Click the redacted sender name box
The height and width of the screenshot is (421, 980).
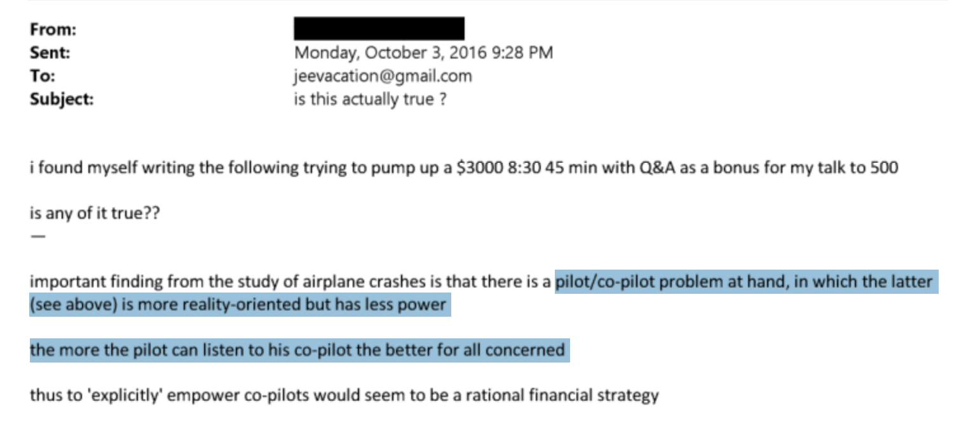tap(379, 29)
